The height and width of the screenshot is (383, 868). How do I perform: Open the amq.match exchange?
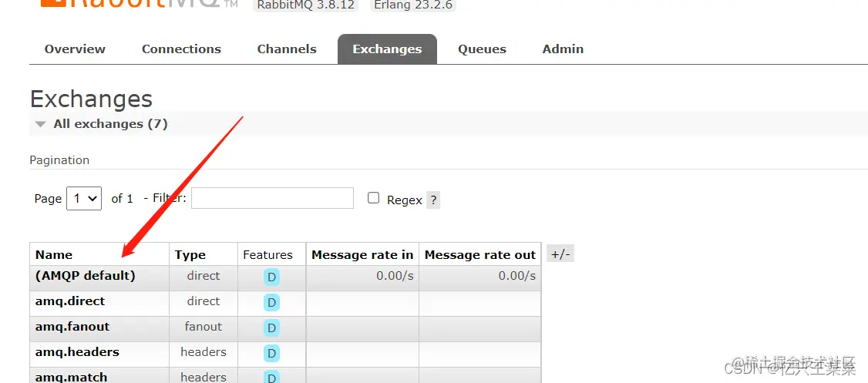pyautogui.click(x=72, y=377)
